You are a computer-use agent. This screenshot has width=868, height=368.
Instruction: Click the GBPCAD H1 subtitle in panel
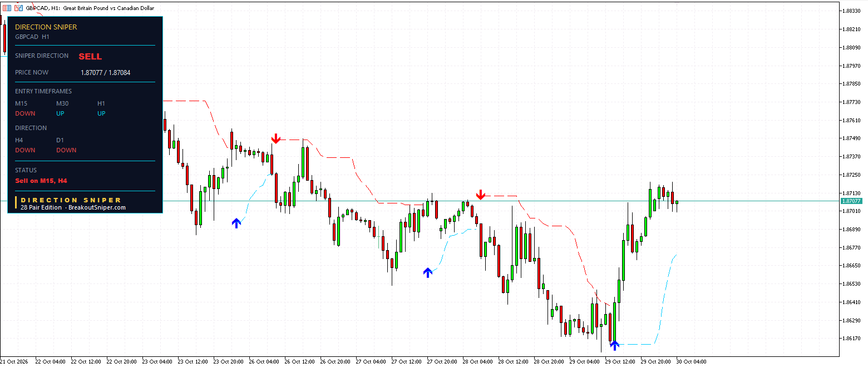32,37
